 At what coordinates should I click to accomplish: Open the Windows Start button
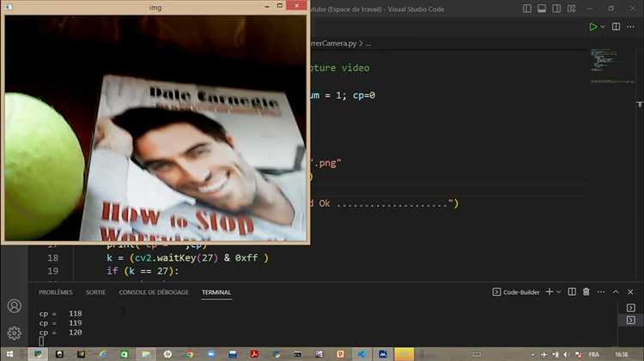(9, 354)
